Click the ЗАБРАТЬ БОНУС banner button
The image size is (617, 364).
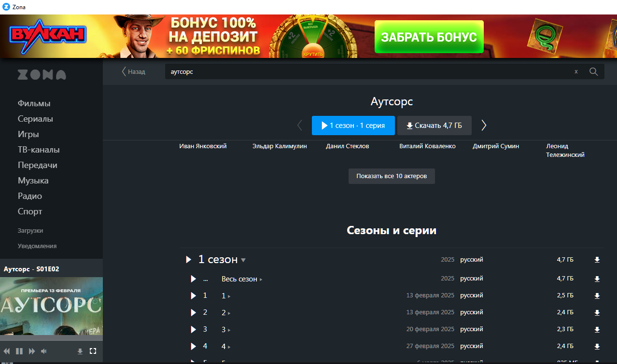coord(429,37)
